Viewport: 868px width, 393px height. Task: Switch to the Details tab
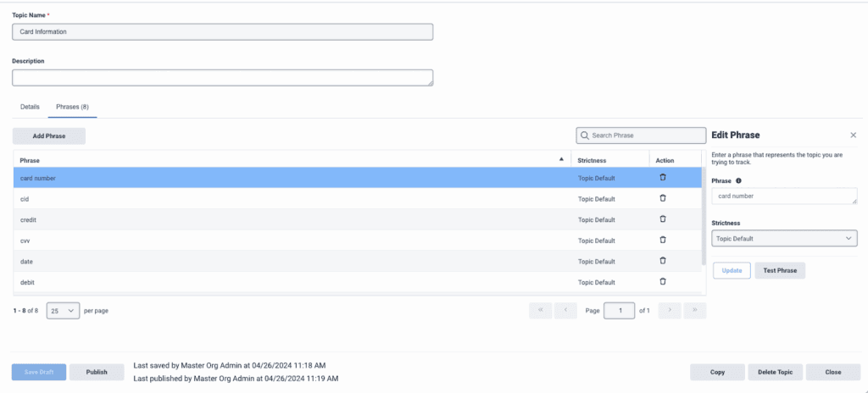(30, 107)
